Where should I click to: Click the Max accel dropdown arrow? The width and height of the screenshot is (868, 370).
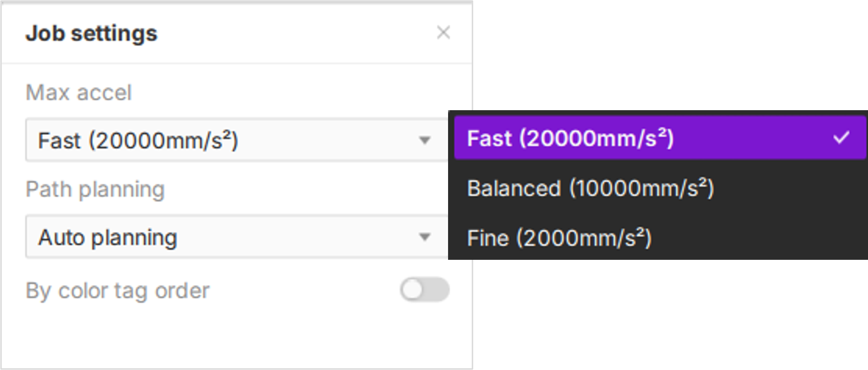(x=424, y=140)
